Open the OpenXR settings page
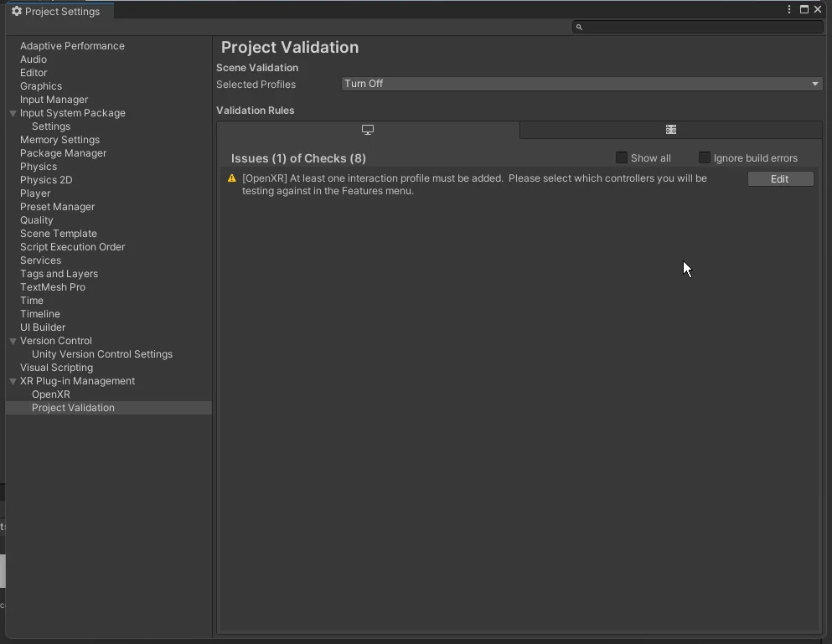Screen dimensions: 832x644 [x=51, y=394]
